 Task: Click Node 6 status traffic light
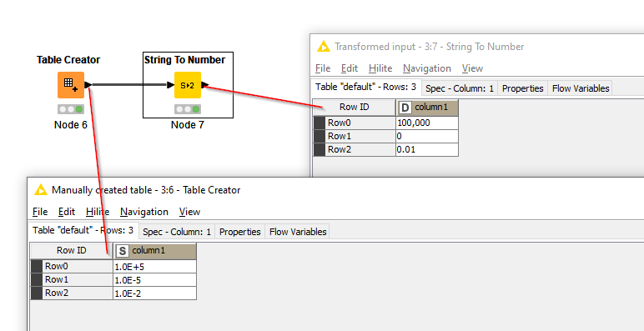(71, 109)
